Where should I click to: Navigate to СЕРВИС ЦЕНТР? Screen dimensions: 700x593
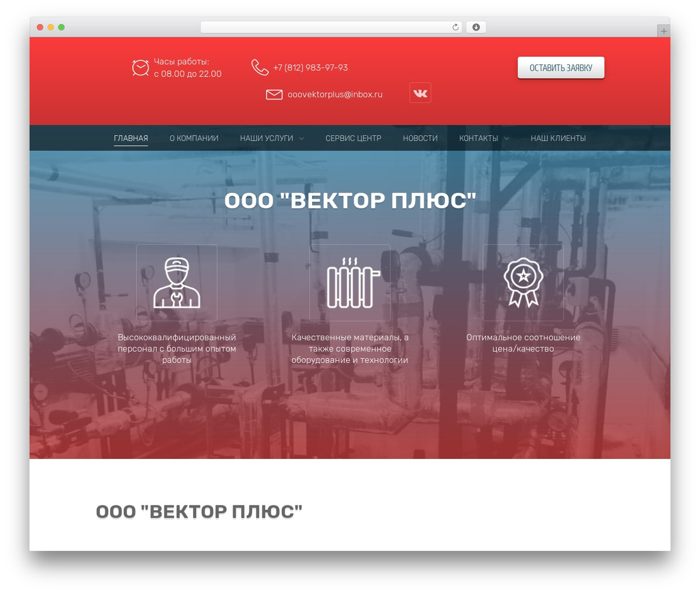tap(353, 138)
